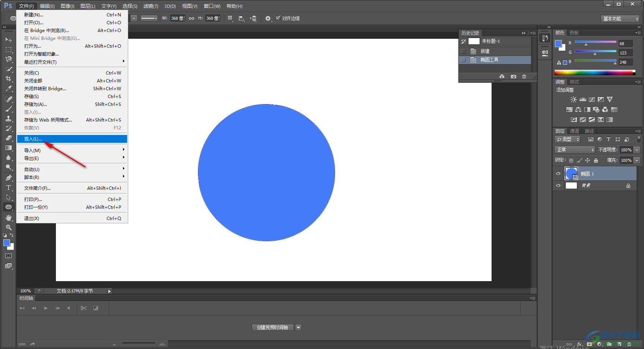Create new snapshot camera icon in History
644x349 pixels.
(514, 76)
